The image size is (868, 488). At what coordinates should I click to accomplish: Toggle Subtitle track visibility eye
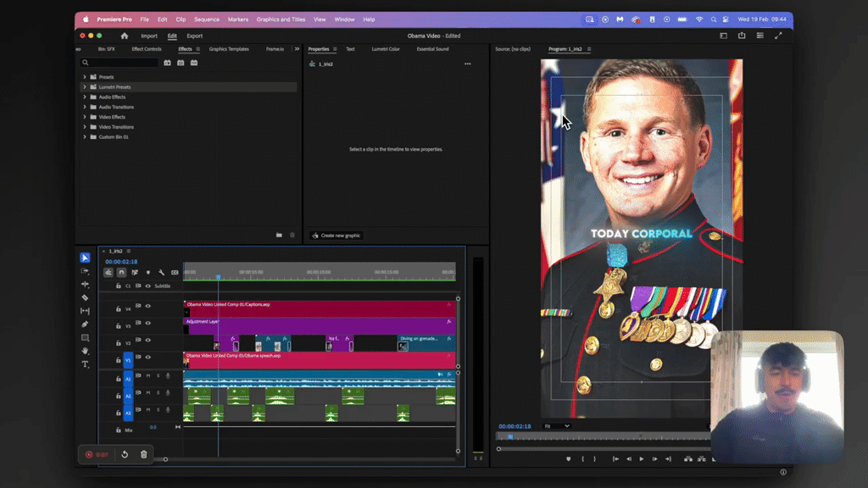tap(147, 286)
